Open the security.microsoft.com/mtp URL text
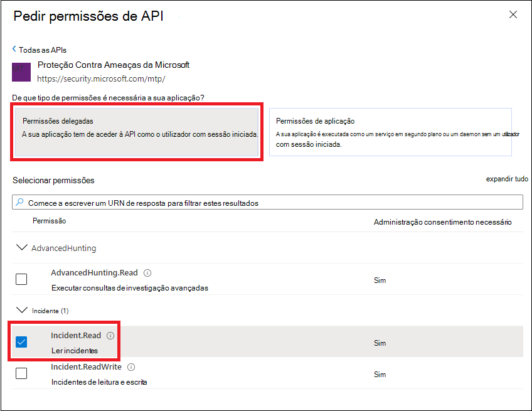 (101, 78)
